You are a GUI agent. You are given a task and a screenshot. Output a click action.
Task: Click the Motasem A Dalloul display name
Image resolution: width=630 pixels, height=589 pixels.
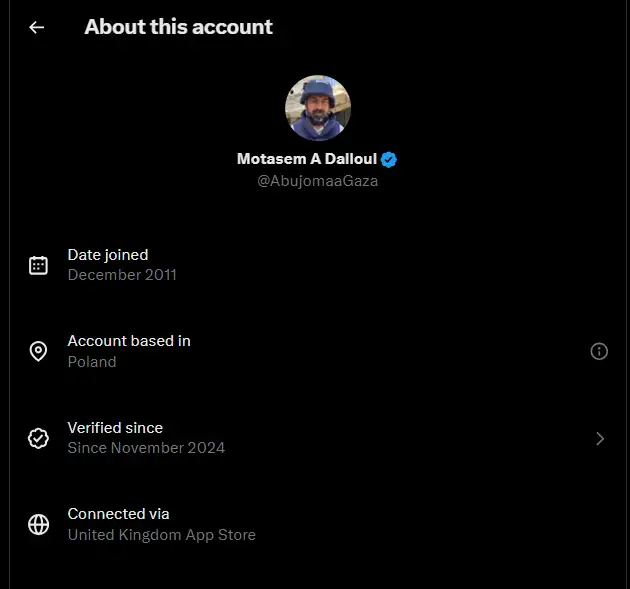307,159
